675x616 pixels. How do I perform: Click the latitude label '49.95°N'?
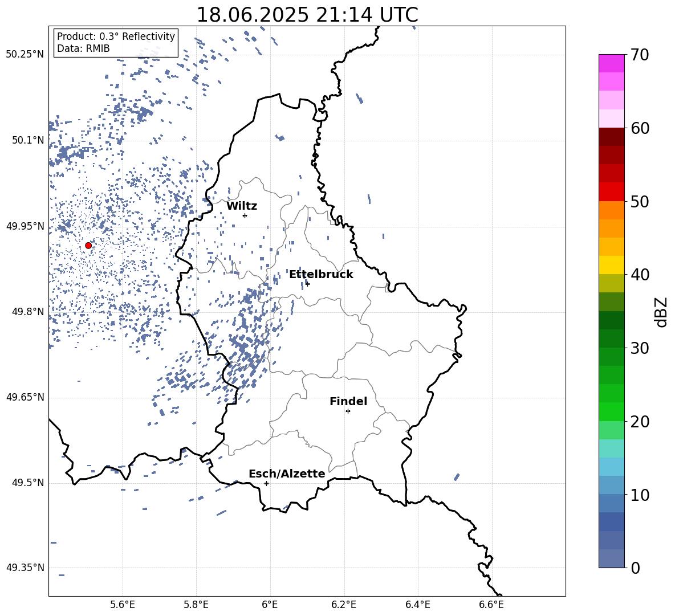pyautogui.click(x=25, y=226)
